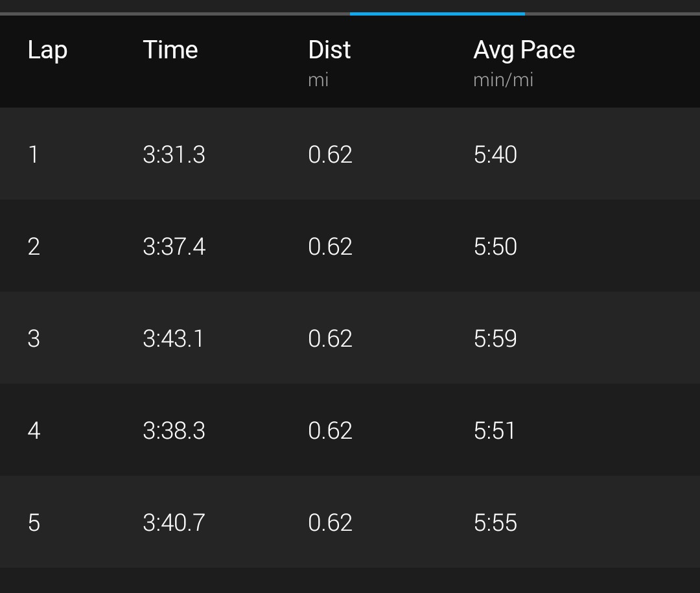The image size is (700, 593).
Task: Open lap 3 row
Action: [x=350, y=338]
